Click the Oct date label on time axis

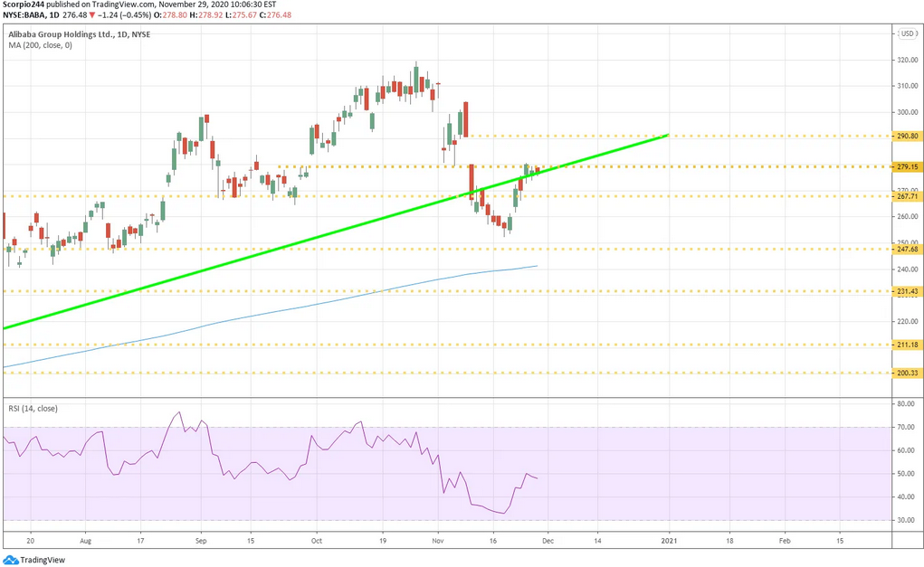tap(317, 541)
